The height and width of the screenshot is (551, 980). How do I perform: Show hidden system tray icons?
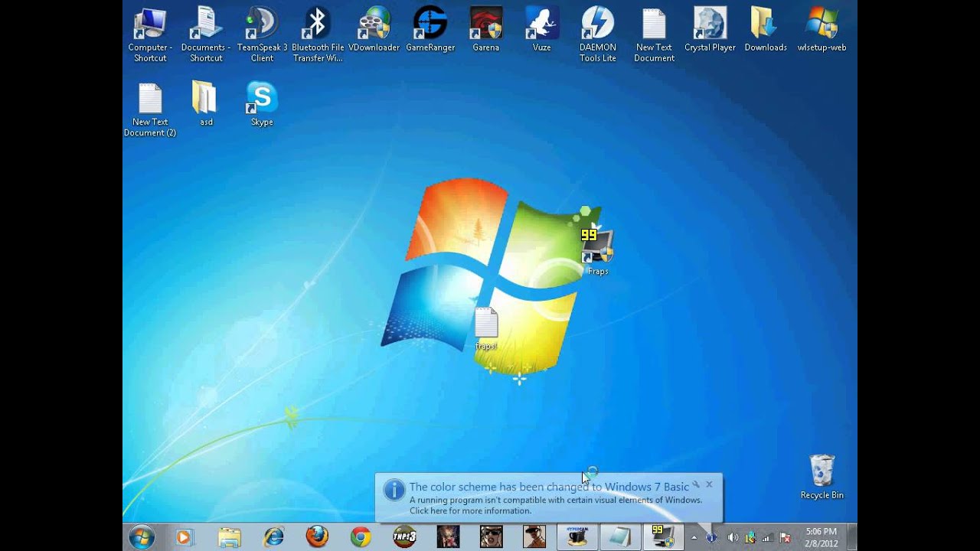tap(694, 537)
